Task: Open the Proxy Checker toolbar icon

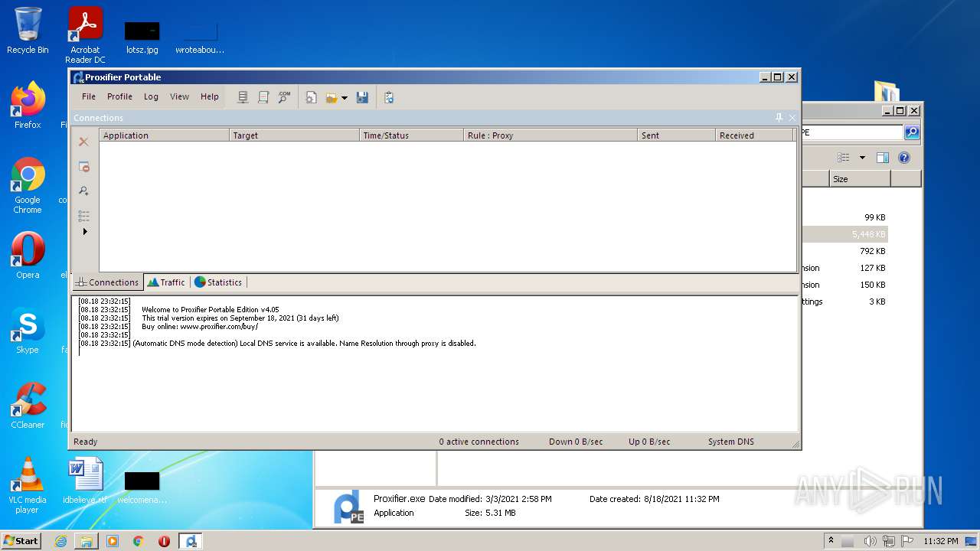Action: tap(389, 97)
